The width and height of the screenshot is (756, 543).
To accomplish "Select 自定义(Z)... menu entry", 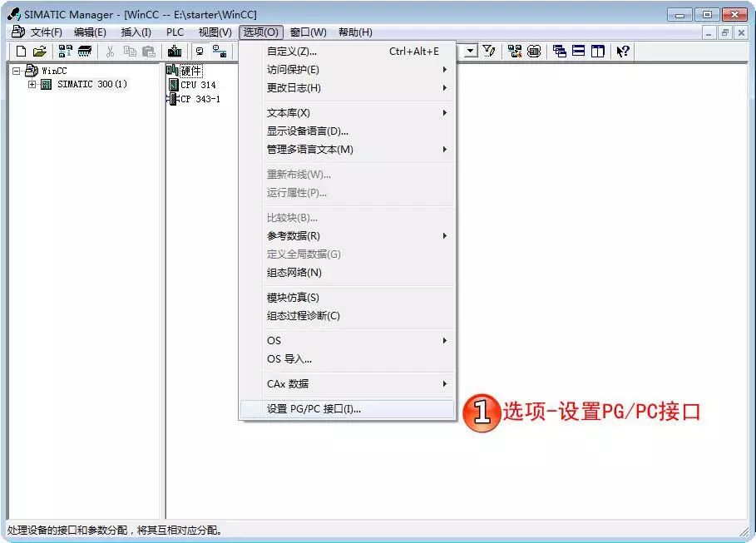I will point(347,51).
